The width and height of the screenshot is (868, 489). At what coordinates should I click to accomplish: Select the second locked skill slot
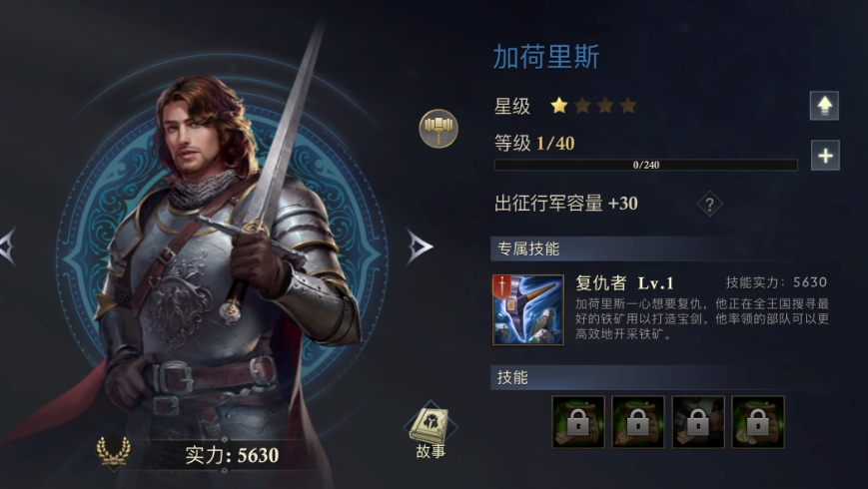coord(637,422)
